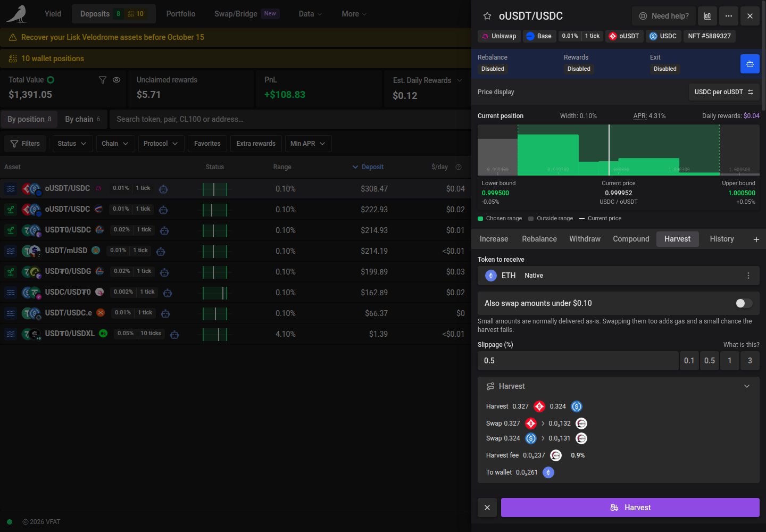Click the Need help? button
766x532 pixels.
(664, 16)
